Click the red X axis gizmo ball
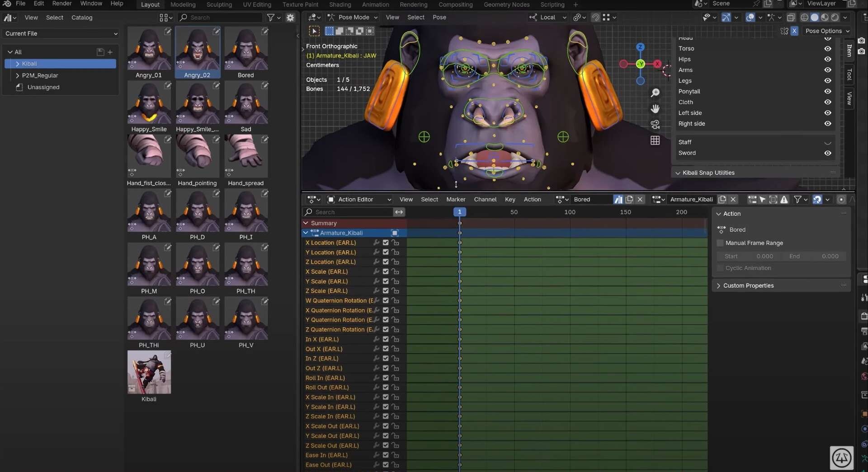 point(657,64)
